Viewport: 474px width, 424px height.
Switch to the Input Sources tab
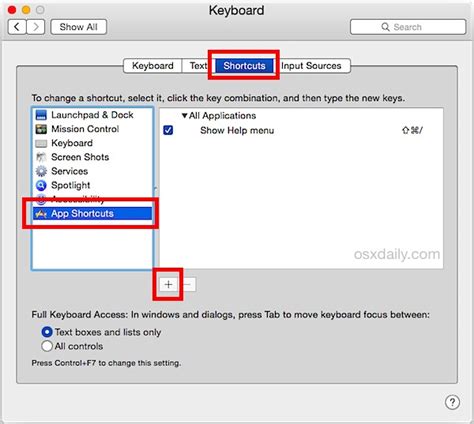[311, 66]
